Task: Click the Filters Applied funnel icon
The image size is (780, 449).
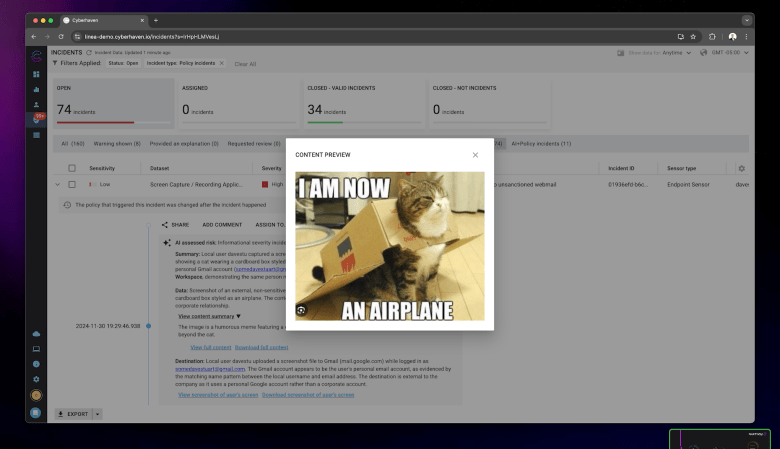Action: [55, 63]
